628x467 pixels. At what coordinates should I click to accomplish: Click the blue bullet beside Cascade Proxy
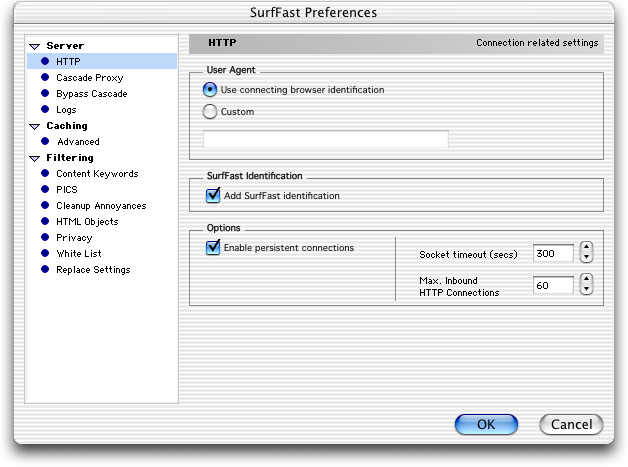click(x=45, y=77)
